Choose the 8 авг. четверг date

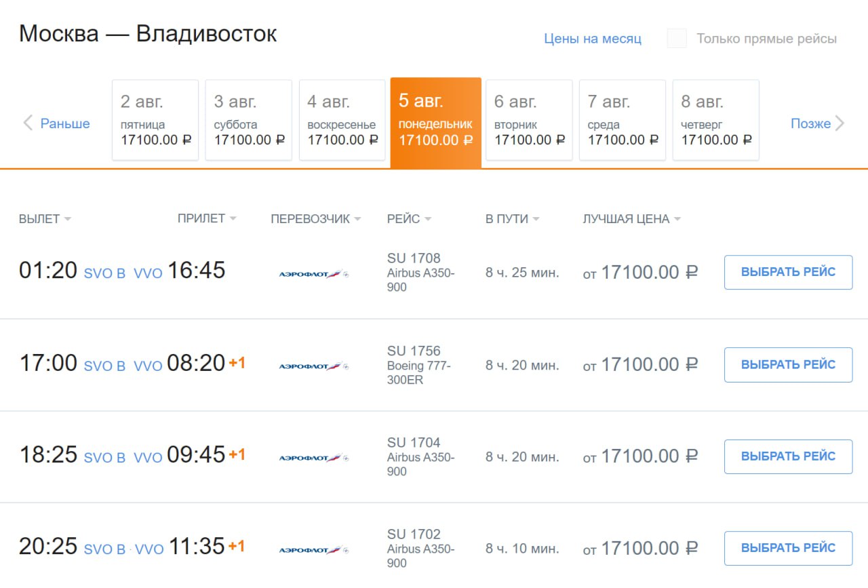pos(715,120)
